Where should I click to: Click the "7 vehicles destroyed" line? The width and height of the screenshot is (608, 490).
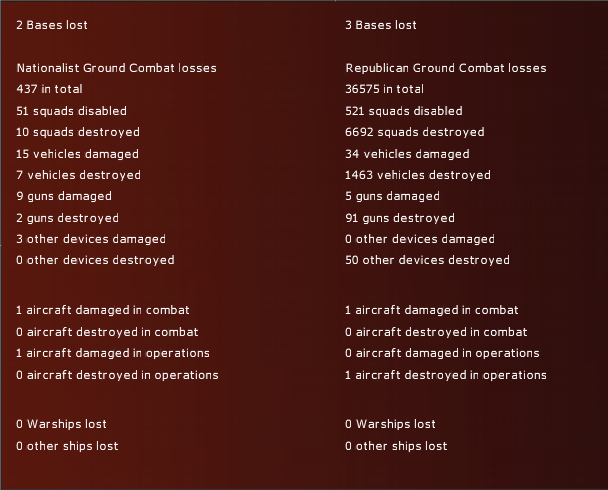79,175
